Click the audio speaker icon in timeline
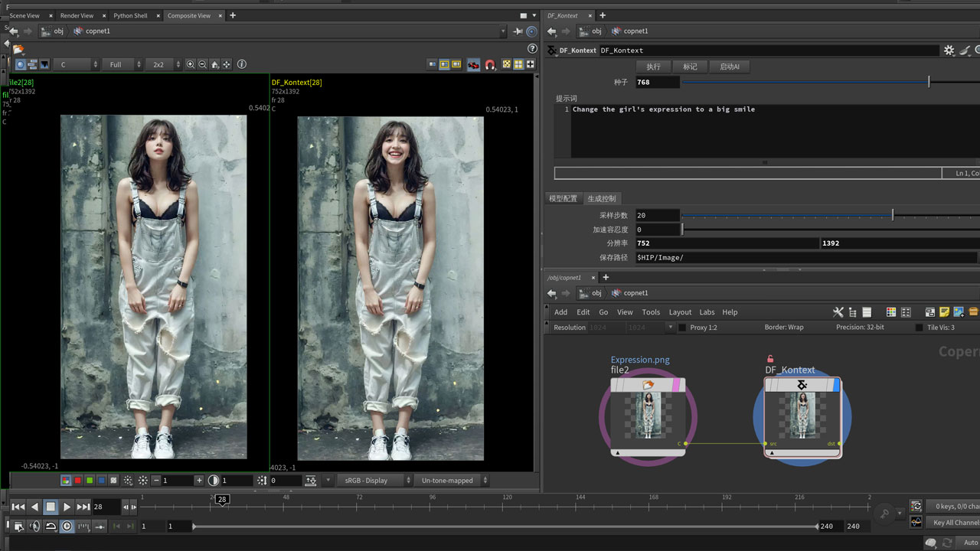The width and height of the screenshot is (980, 551). [x=34, y=527]
